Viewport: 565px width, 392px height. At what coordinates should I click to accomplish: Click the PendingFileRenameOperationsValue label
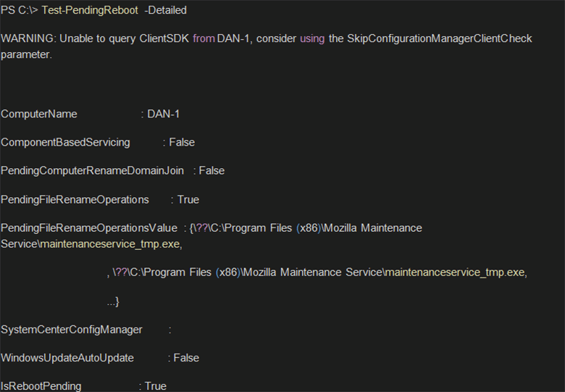[x=88, y=228]
